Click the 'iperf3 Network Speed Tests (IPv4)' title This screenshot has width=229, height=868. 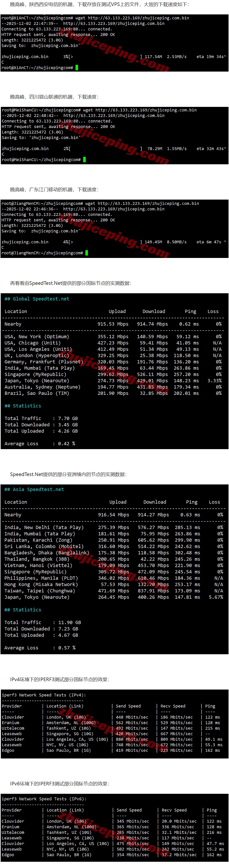click(x=44, y=695)
